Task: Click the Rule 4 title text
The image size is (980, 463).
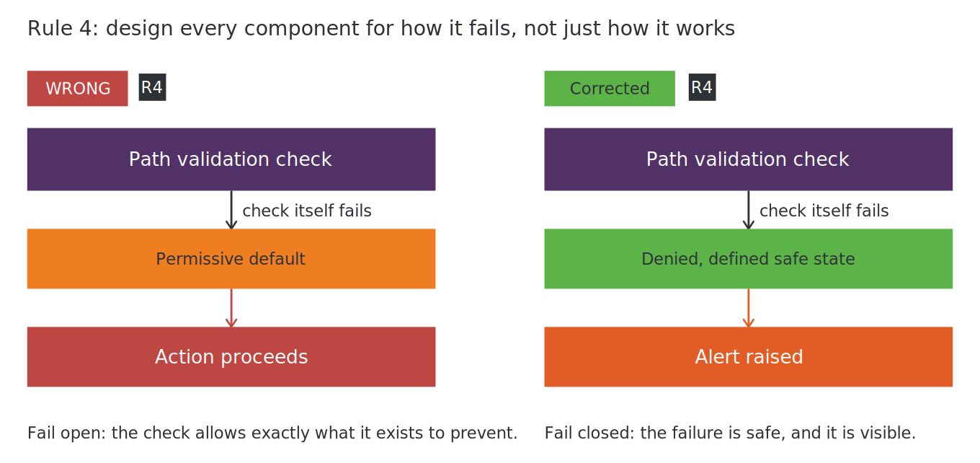Action: (x=381, y=29)
